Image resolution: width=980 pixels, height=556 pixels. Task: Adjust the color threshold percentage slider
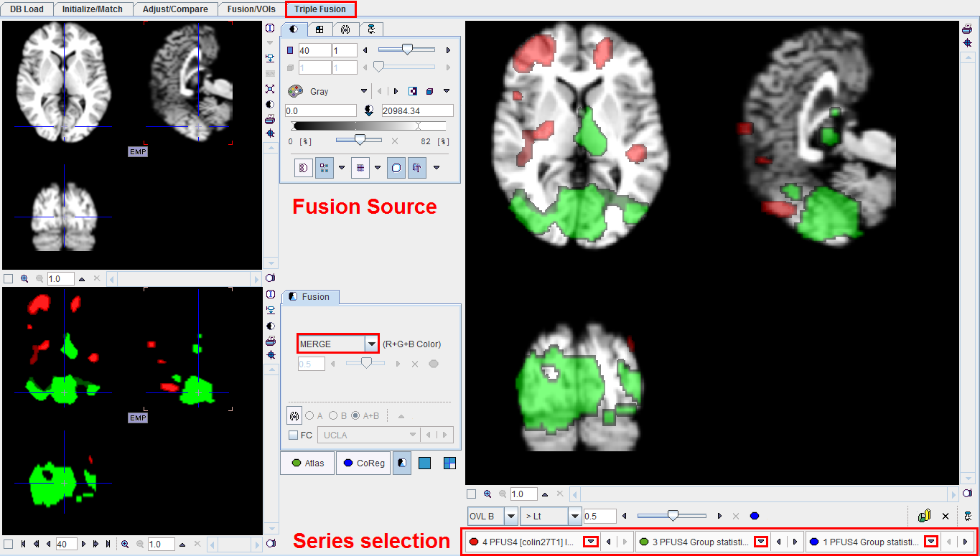click(359, 140)
